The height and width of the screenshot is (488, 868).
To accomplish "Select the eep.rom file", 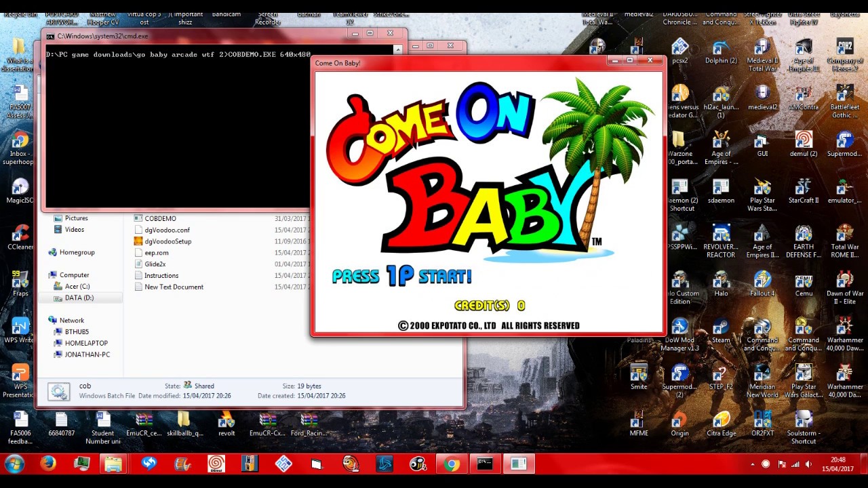I will point(151,253).
